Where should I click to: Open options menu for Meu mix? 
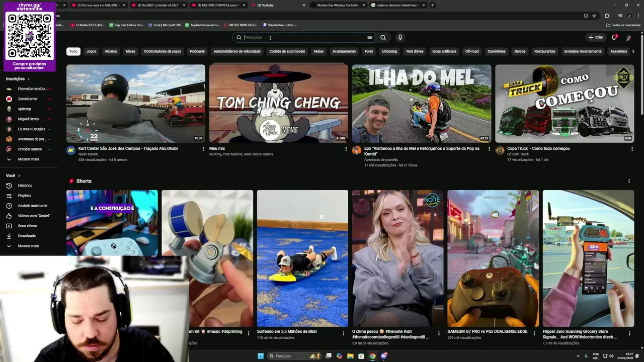(346, 149)
